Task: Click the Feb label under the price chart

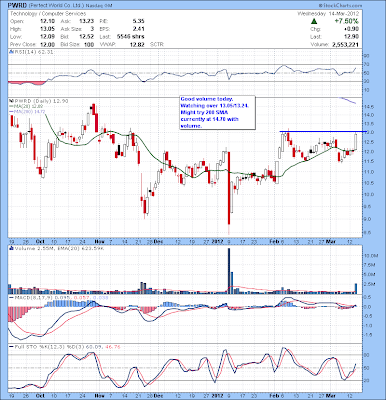Action: 274,241
